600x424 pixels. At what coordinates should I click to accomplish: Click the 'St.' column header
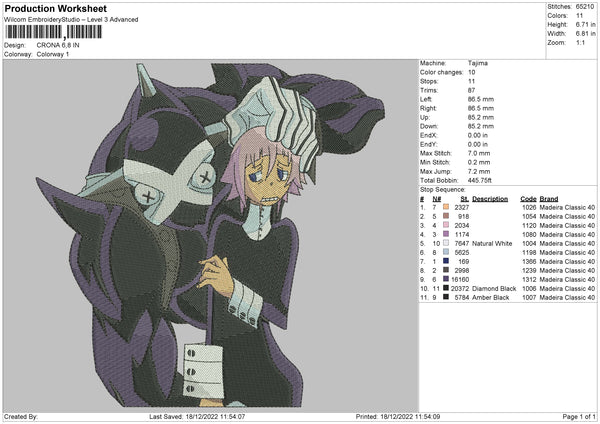coord(465,199)
